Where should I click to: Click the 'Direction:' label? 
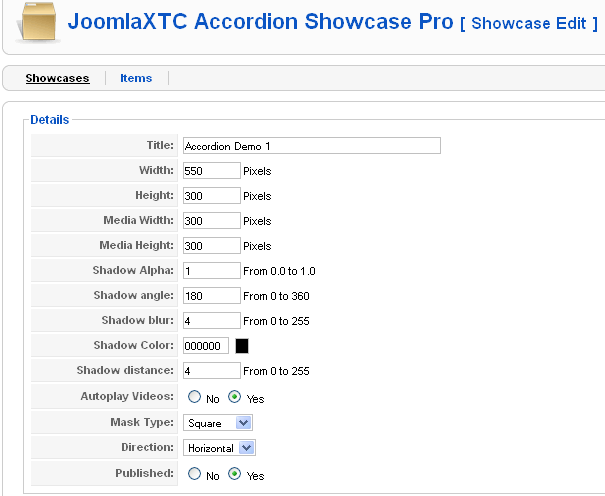(x=147, y=447)
